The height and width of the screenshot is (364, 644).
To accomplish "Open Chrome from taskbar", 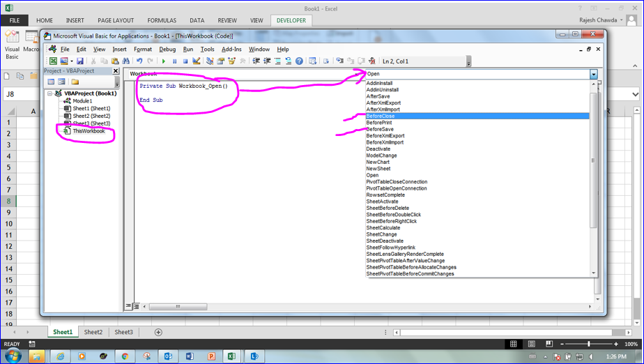I will (125, 356).
